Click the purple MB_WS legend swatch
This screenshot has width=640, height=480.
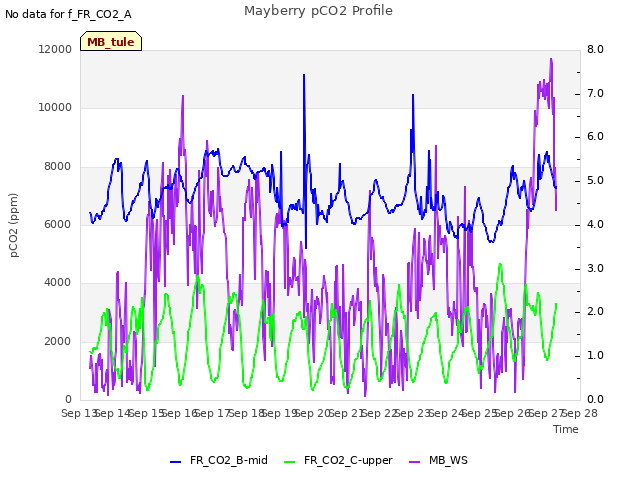tap(414, 462)
